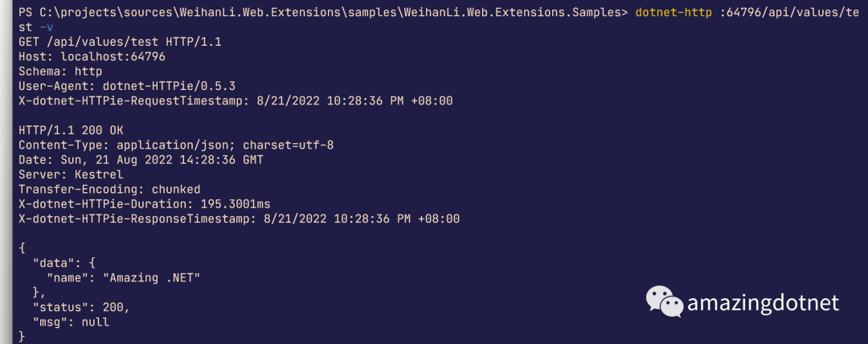Click the "msg": null JSON line
This screenshot has height=344, width=868.
click(71, 321)
